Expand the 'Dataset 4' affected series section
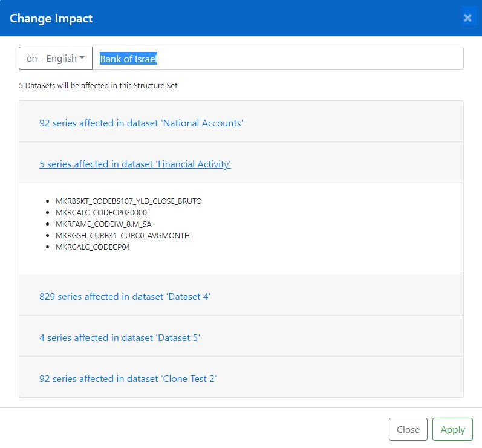Viewport: 482px width, 448px height. click(x=125, y=296)
